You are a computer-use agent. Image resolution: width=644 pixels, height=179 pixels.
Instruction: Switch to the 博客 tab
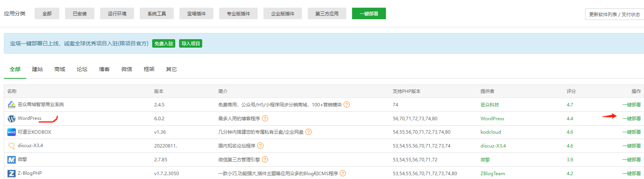tap(104, 69)
